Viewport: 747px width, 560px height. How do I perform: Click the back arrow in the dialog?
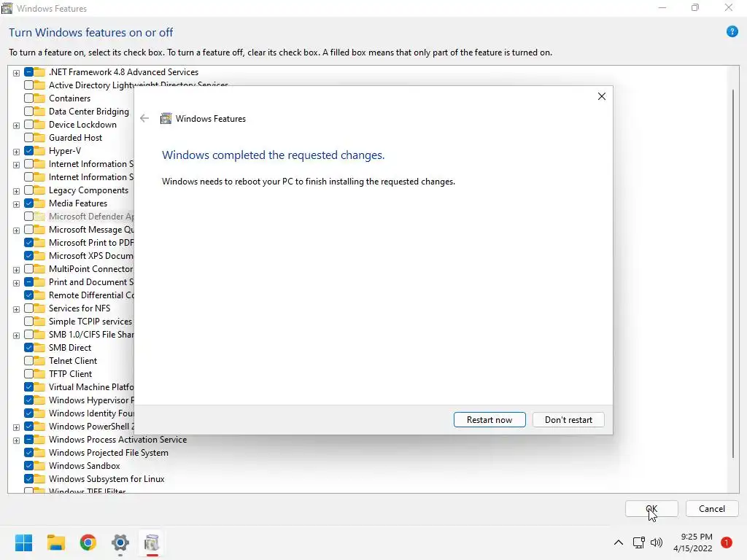coord(144,119)
